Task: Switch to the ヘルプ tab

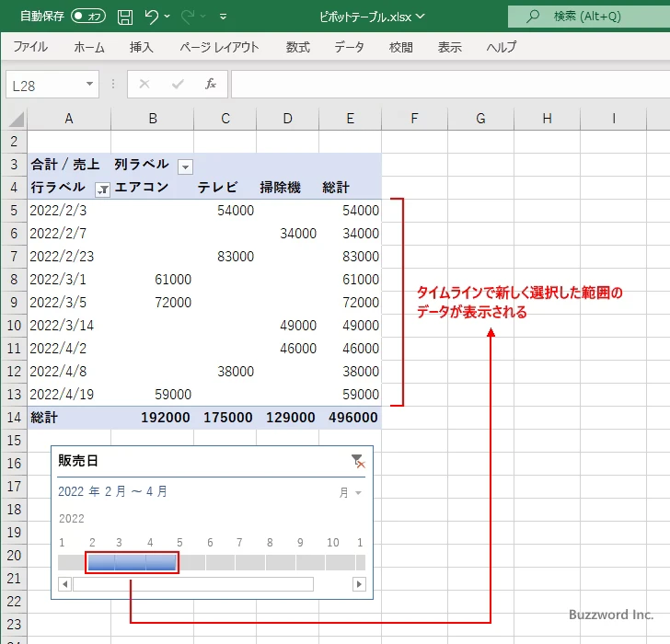Action: [x=502, y=47]
